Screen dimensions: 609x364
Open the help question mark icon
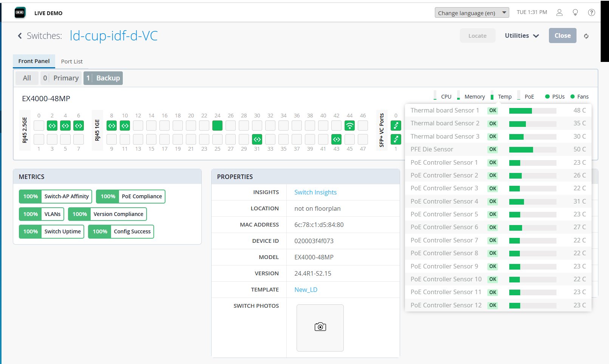click(x=591, y=12)
